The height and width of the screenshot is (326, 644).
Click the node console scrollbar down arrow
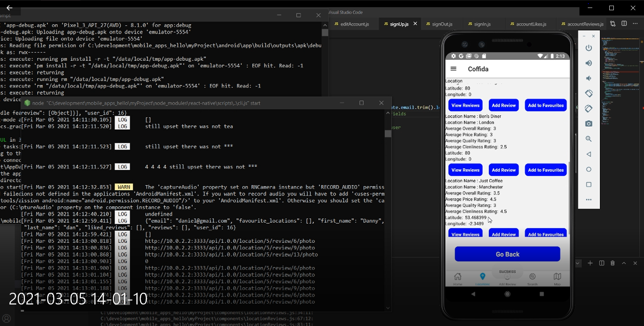coord(388,308)
